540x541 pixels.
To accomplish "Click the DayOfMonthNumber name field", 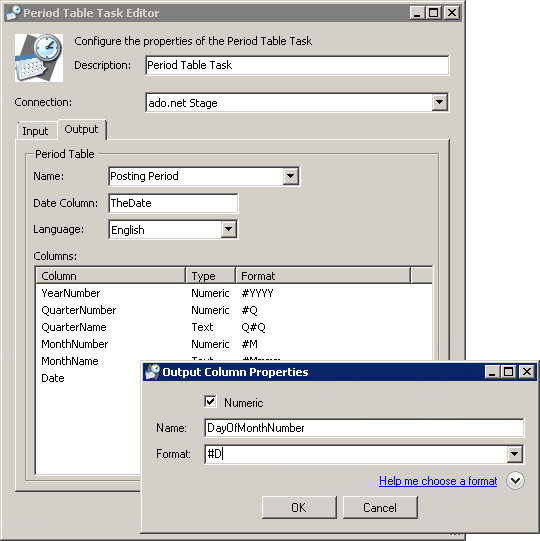I will [364, 428].
